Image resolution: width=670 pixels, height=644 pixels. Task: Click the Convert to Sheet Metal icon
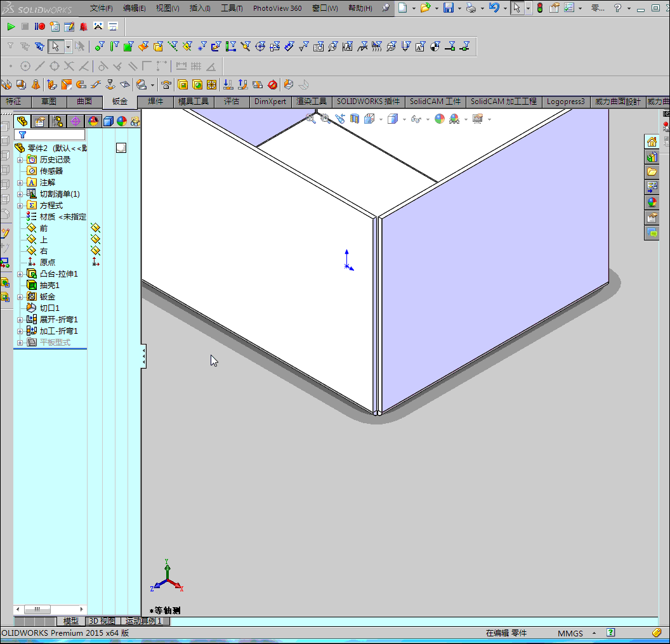(21, 84)
